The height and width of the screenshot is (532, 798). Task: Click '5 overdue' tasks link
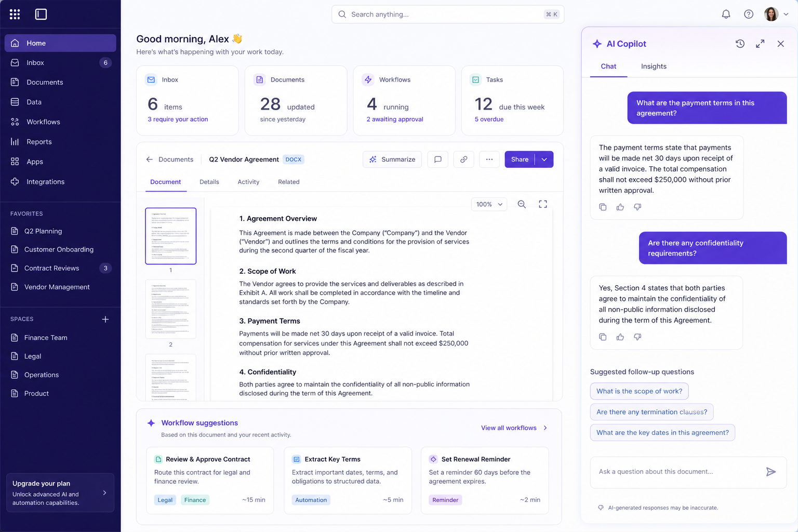coord(489,119)
